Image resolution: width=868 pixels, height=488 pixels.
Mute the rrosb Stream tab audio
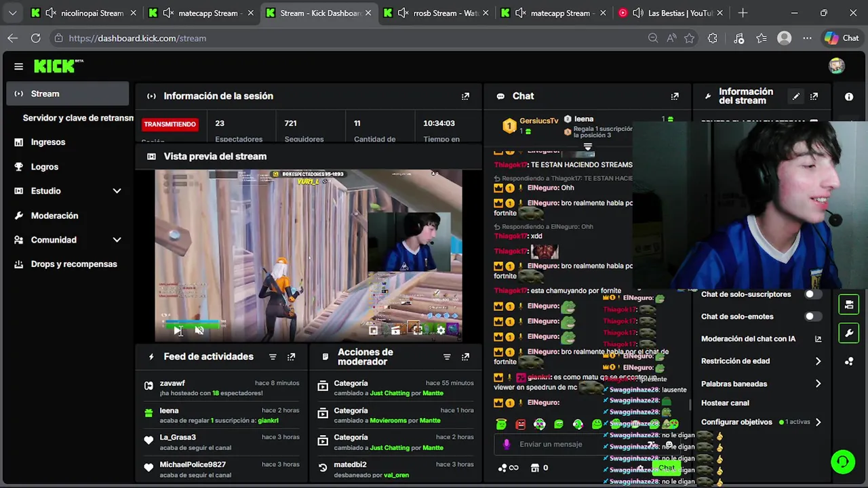[403, 13]
